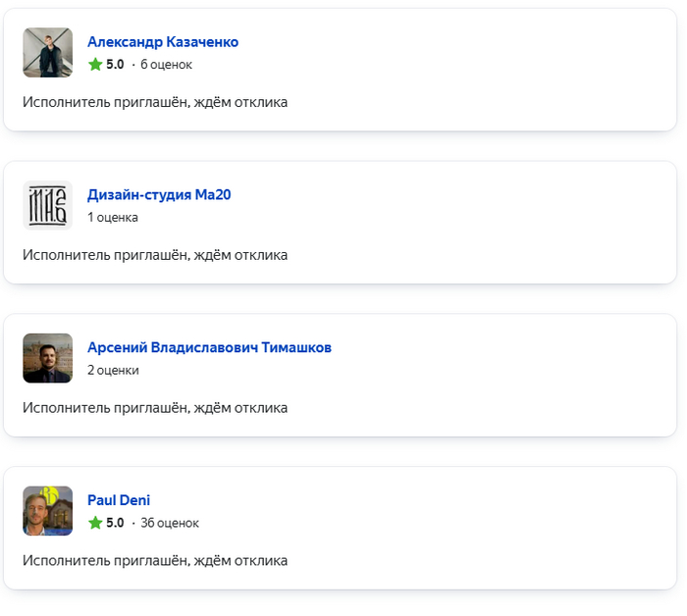Screen dimensions: 687x616
Task: Click the "2 оценки" ratings count
Action: [113, 371]
